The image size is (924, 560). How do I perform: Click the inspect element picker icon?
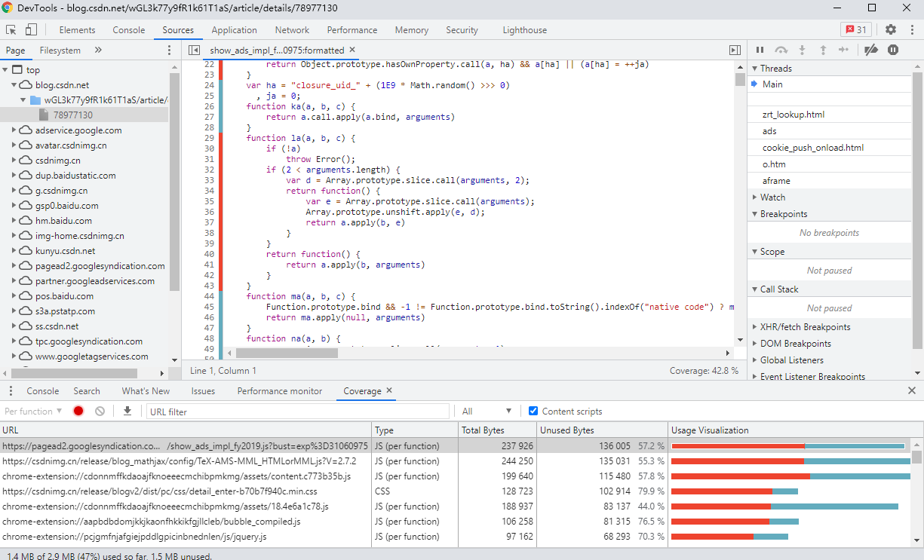[x=11, y=30]
